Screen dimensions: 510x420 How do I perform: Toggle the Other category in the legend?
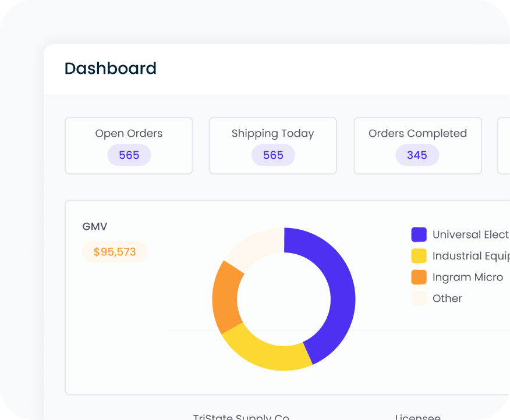pyautogui.click(x=447, y=298)
